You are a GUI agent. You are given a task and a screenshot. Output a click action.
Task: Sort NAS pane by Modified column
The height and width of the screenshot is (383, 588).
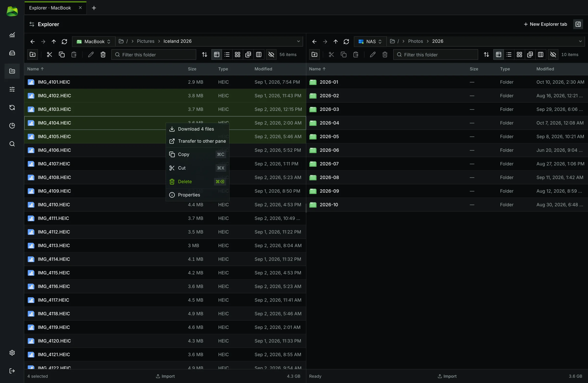pyautogui.click(x=545, y=69)
